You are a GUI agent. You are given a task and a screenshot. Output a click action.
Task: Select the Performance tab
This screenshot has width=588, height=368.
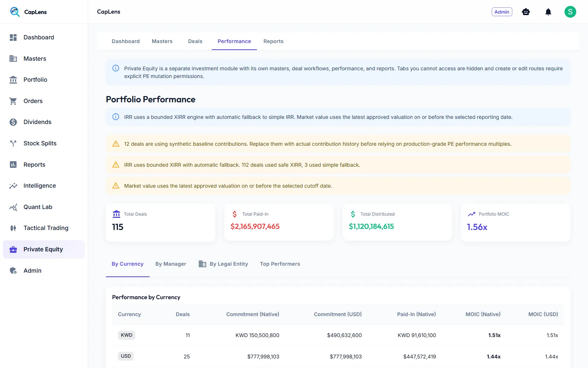[x=234, y=41]
